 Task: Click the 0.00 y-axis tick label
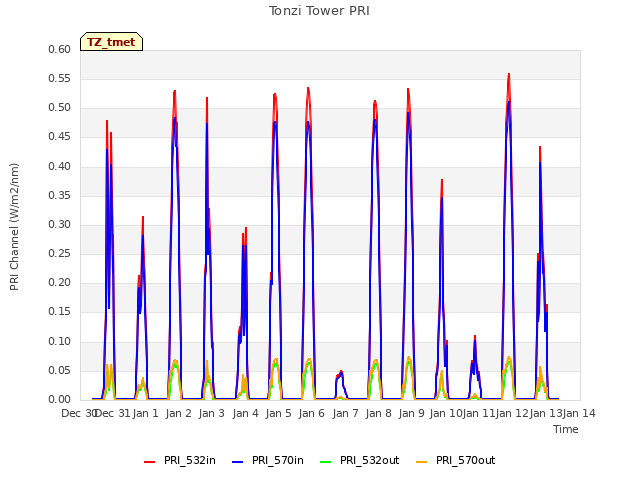point(60,400)
